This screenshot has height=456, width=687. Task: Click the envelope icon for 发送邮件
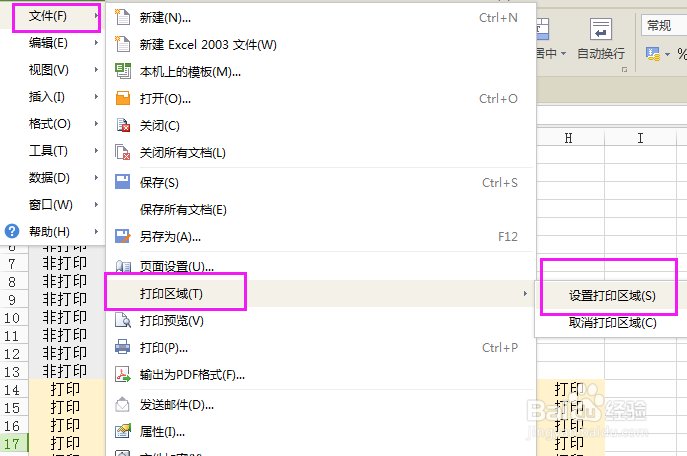(122, 404)
